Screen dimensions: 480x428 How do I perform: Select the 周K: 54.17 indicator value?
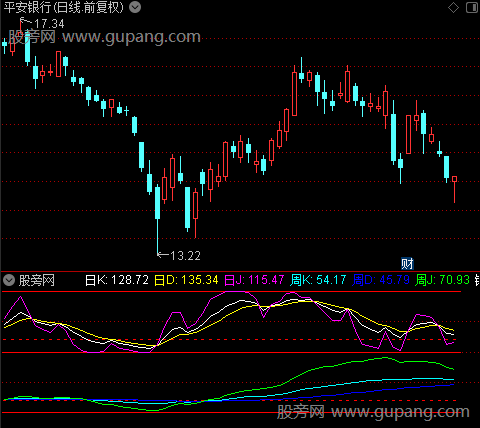click(x=318, y=280)
